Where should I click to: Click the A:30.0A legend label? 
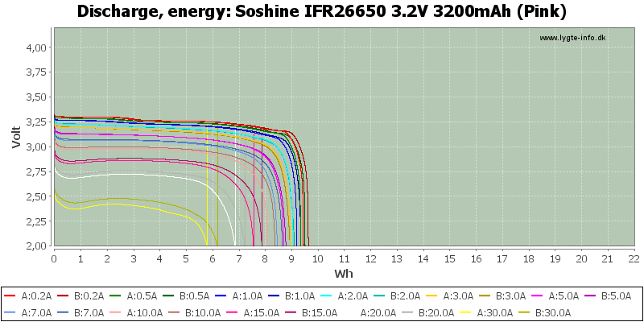click(495, 313)
